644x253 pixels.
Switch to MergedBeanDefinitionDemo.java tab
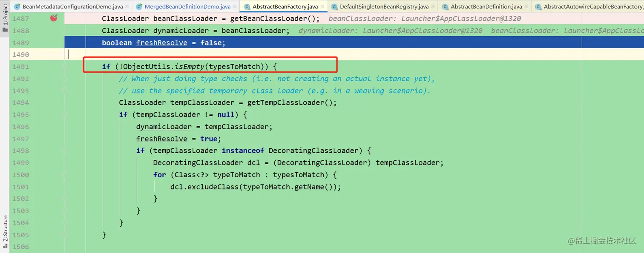pos(187,7)
